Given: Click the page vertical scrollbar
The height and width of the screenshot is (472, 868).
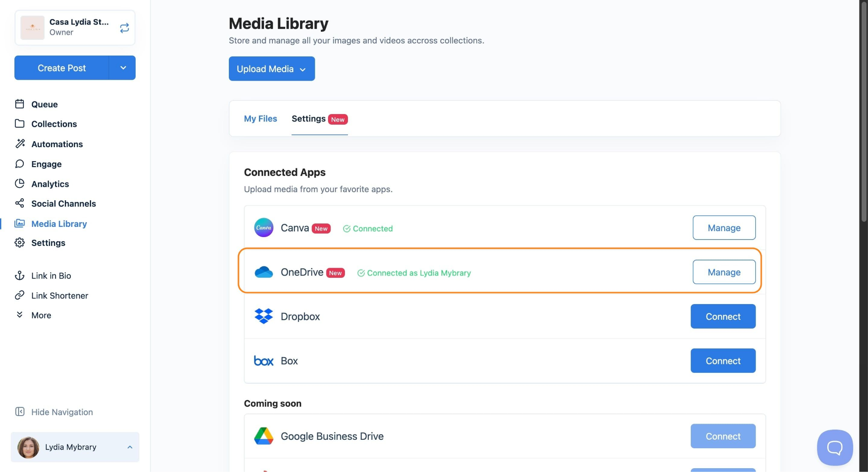Looking at the screenshot, I should point(863,110).
